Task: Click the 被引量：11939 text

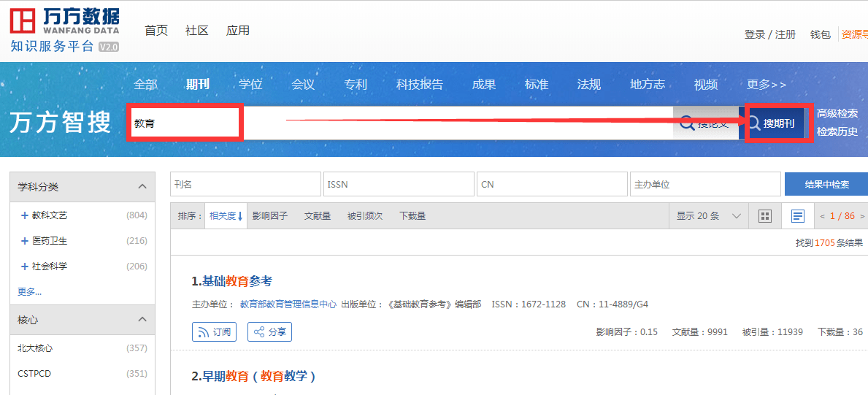Action: point(772,332)
